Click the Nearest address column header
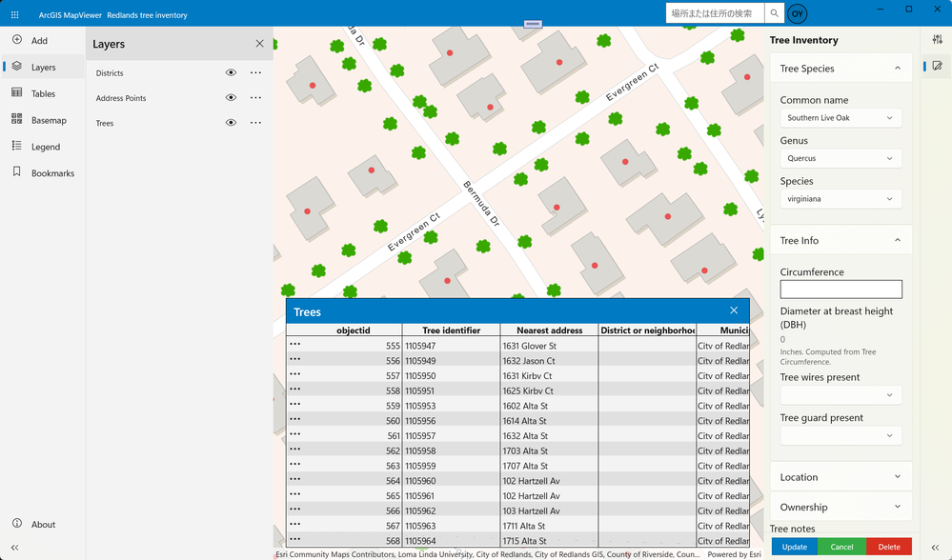Image resolution: width=952 pixels, height=560 pixels. [x=550, y=330]
